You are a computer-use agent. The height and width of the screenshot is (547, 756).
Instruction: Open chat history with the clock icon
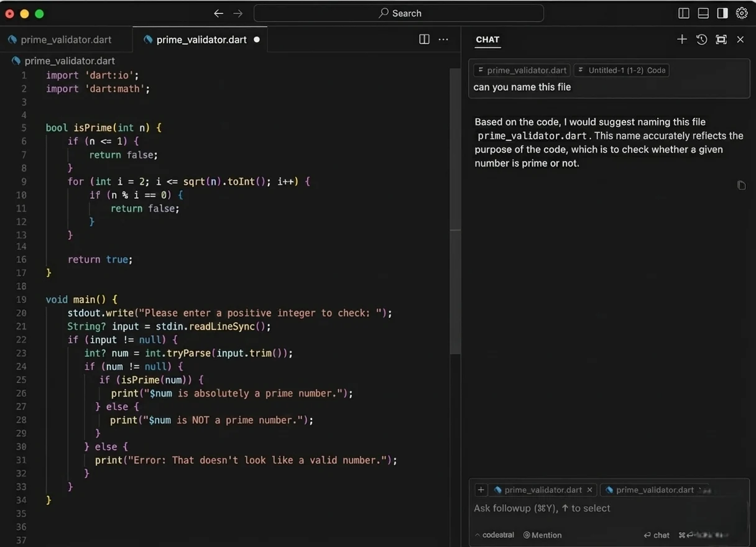[x=701, y=39]
